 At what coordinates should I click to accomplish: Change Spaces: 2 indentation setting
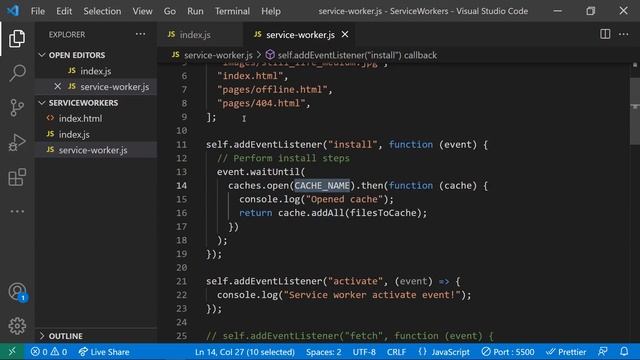(324, 351)
